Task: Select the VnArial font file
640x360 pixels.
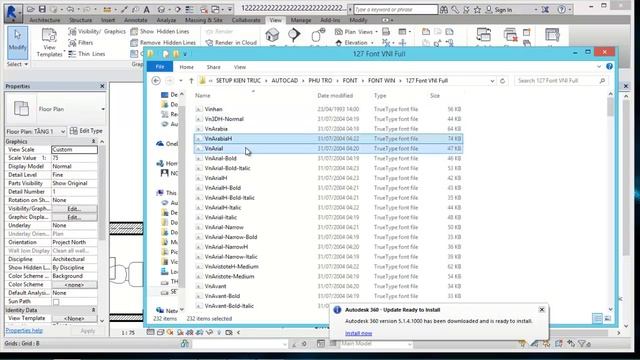Action: (328, 149)
